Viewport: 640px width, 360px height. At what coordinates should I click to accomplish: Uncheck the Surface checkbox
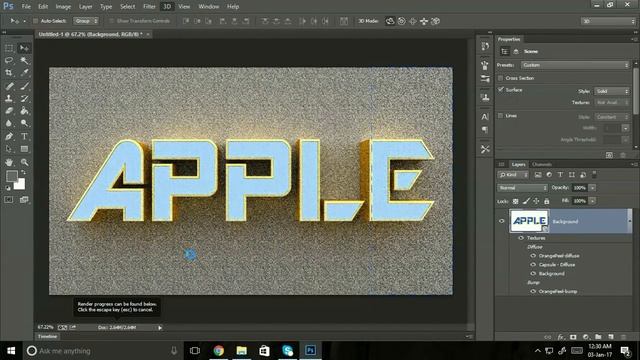coord(500,89)
